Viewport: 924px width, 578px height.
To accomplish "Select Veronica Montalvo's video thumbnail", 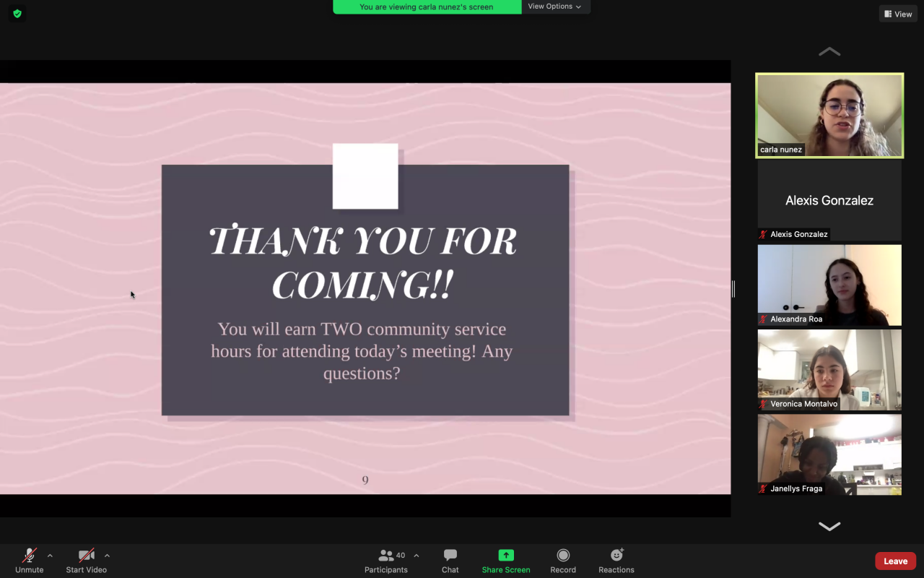I will tap(829, 370).
